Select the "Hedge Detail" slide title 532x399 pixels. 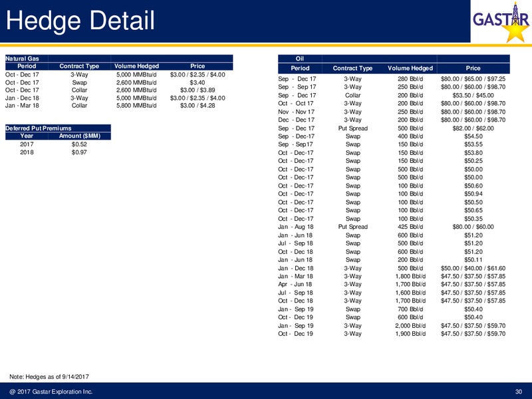(80, 21)
